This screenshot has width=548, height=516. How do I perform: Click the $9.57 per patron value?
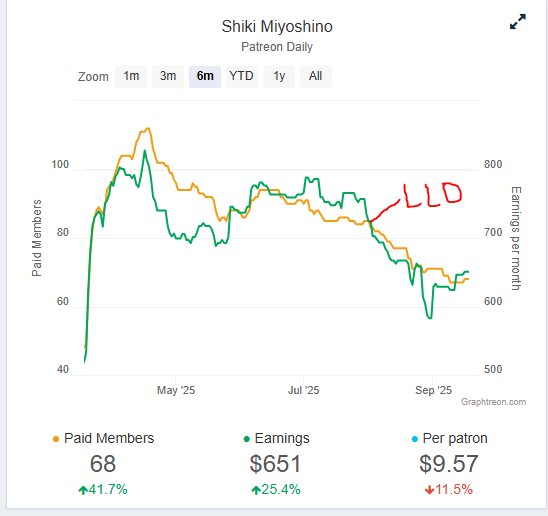pyautogui.click(x=449, y=464)
